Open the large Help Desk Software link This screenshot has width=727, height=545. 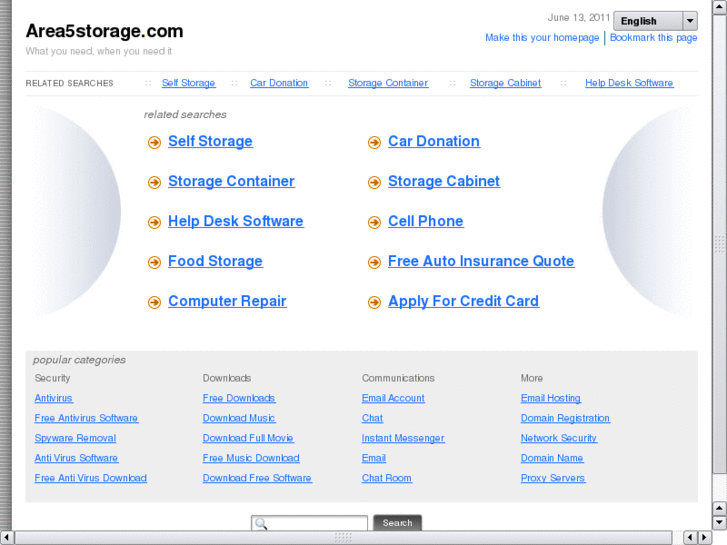pyautogui.click(x=236, y=221)
